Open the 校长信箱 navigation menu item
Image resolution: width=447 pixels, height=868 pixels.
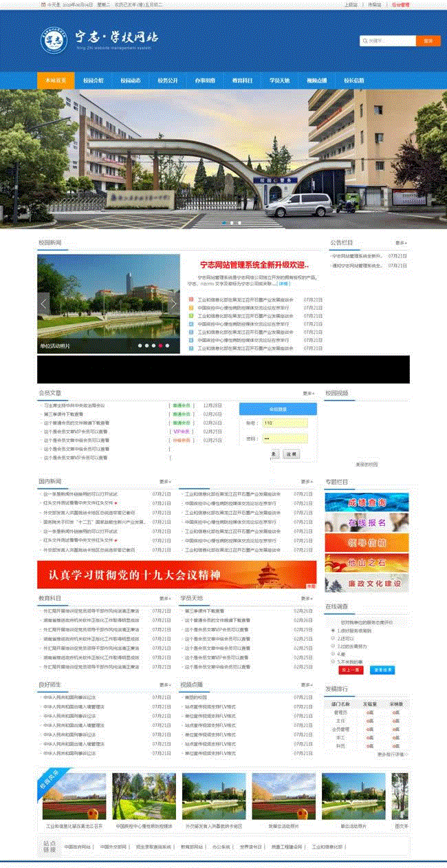pos(353,81)
